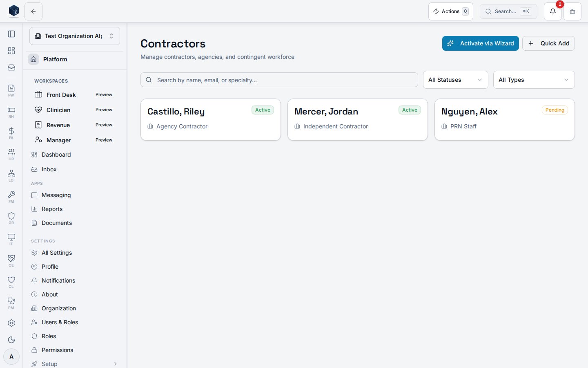The width and height of the screenshot is (588, 368).
Task: Click the contractor search input field
Action: pos(279,80)
